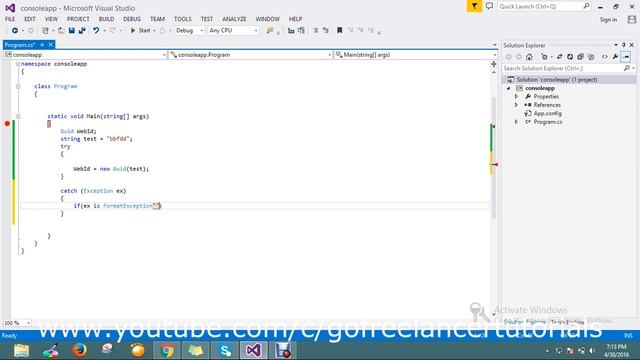Open the EDIT menu
The width and height of the screenshot is (640, 360).
click(x=30, y=19)
